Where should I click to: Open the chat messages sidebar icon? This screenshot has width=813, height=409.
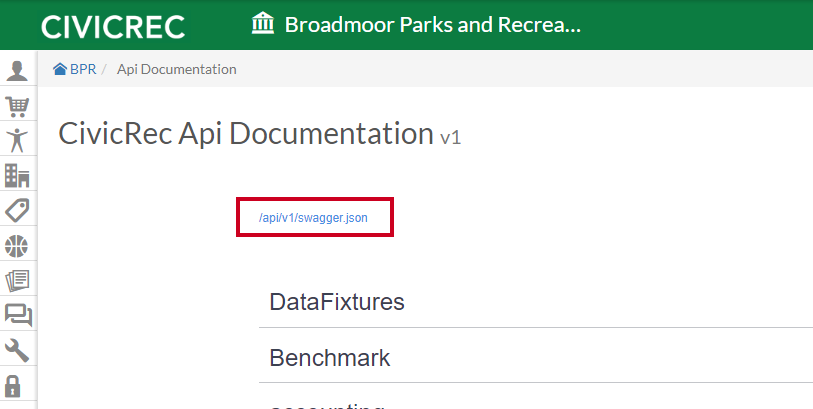[18, 315]
